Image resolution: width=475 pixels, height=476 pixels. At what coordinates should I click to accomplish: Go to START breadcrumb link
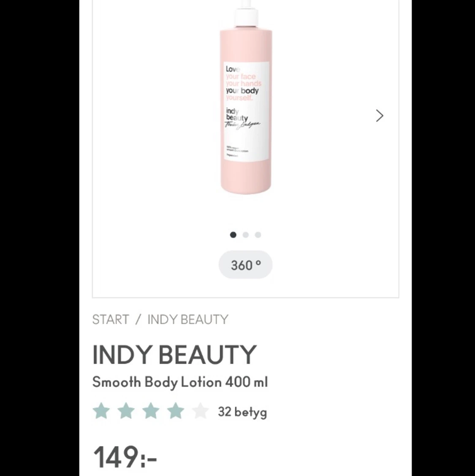tap(111, 319)
